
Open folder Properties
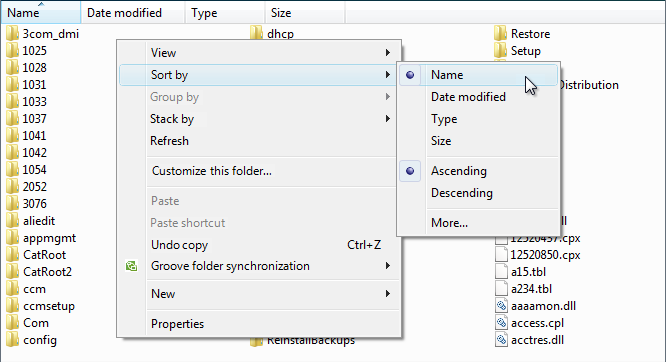pos(260,324)
